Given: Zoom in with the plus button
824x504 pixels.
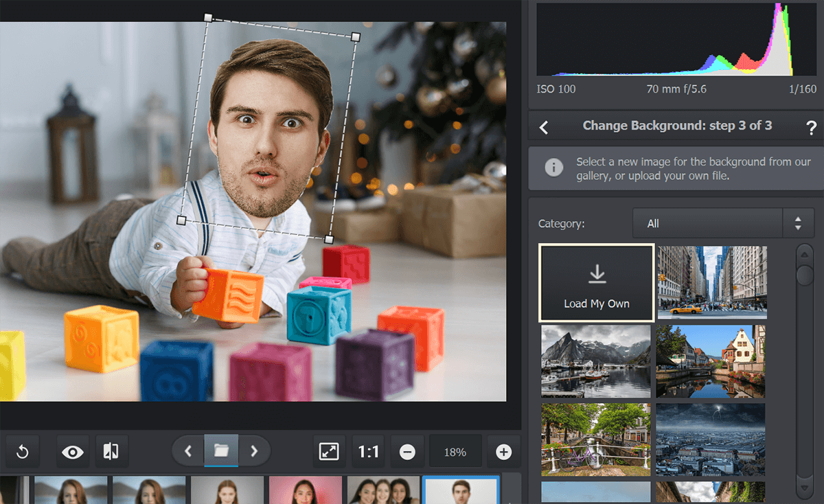Looking at the screenshot, I should (503, 451).
